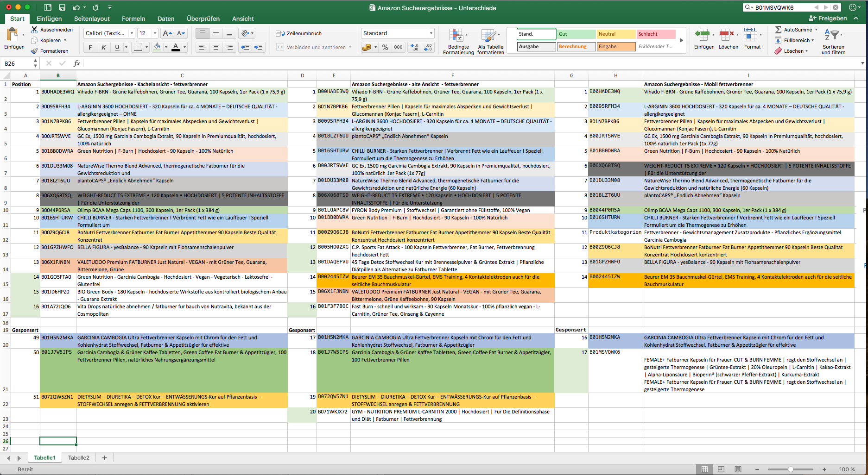Open the AutoSumme dropdown arrow
Screen dimensions: 868x475
[816, 30]
